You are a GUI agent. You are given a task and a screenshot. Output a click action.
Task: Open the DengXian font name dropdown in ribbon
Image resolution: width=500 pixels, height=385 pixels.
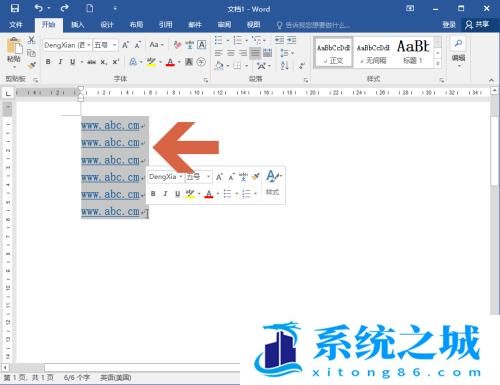pos(89,45)
